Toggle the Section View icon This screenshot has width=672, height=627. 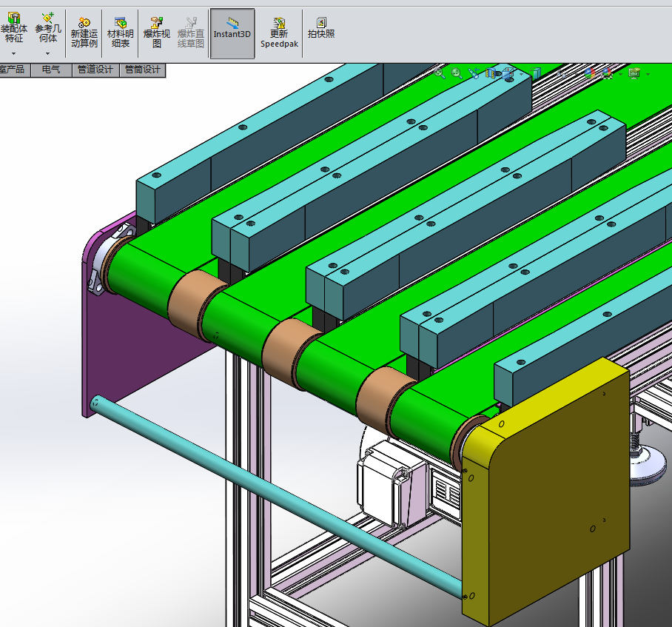click(491, 73)
